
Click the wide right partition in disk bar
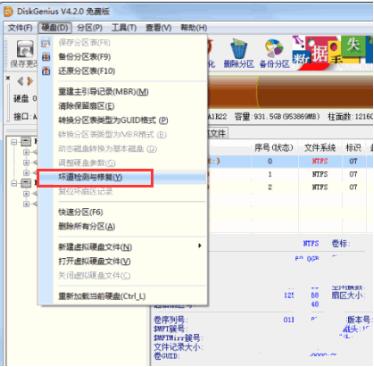click(x=315, y=92)
